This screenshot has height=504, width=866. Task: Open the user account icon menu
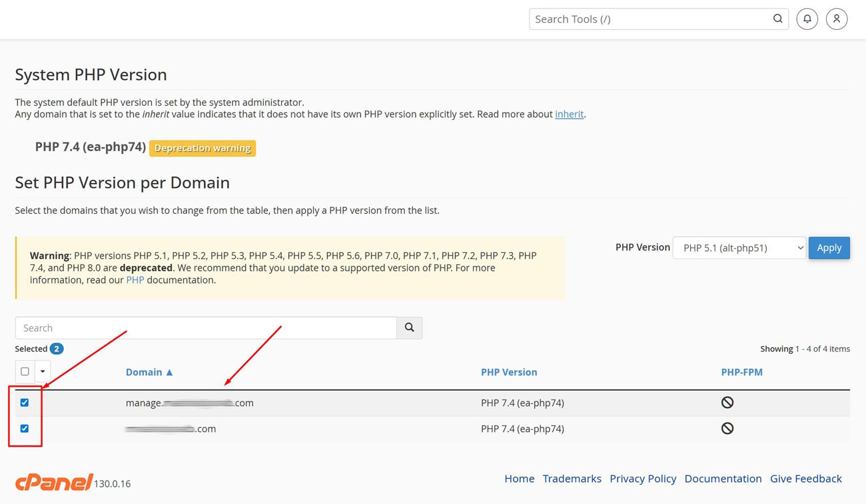(x=837, y=19)
